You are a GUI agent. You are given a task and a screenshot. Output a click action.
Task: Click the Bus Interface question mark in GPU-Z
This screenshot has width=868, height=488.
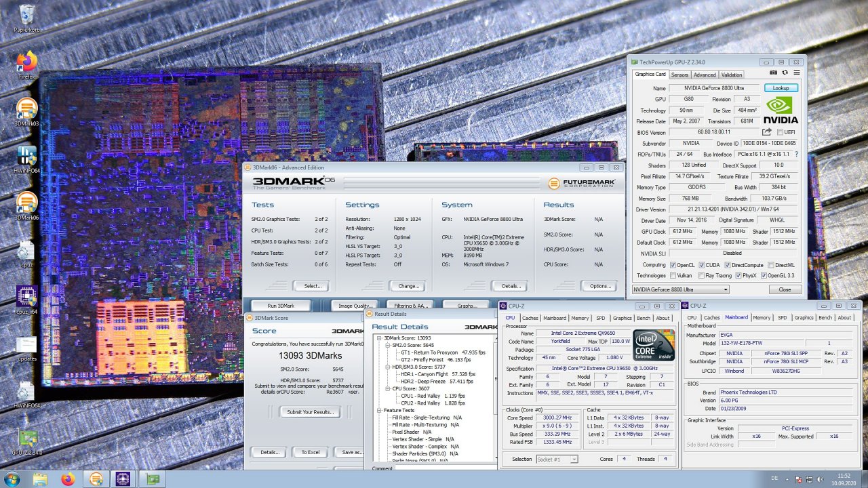point(796,154)
